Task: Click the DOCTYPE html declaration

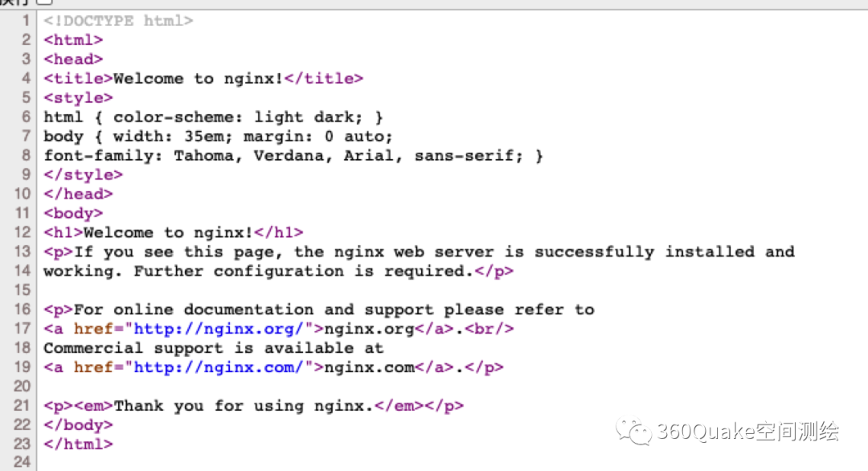Action: click(x=118, y=20)
